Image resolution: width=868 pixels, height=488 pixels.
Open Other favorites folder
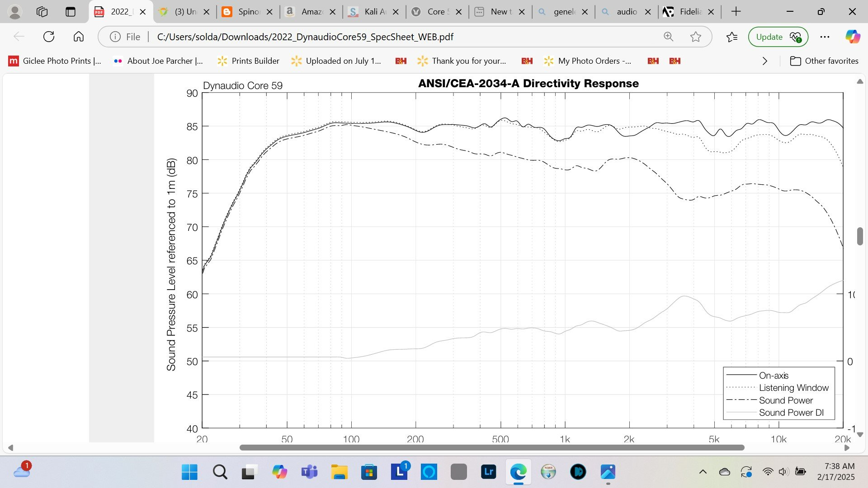824,61
